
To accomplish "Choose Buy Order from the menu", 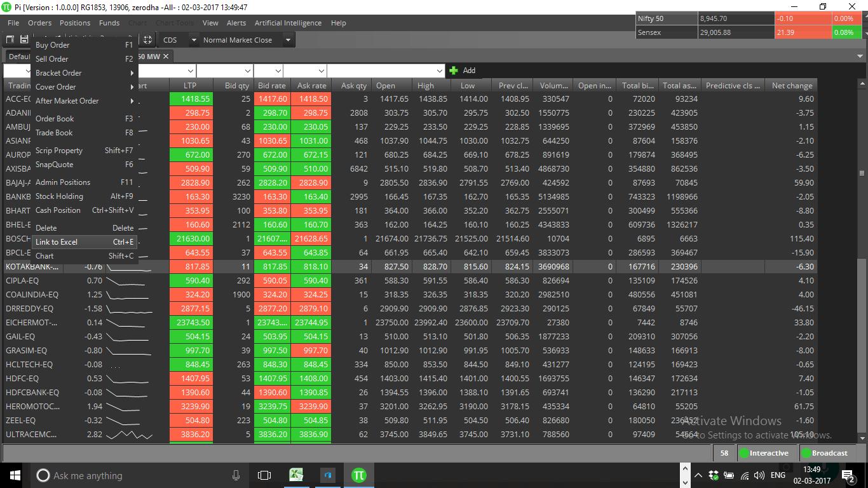I will [x=85, y=45].
